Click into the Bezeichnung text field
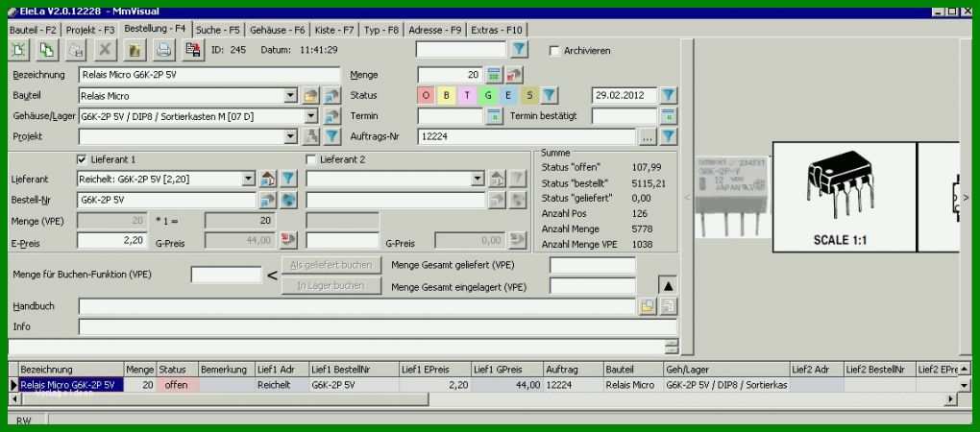 click(209, 75)
